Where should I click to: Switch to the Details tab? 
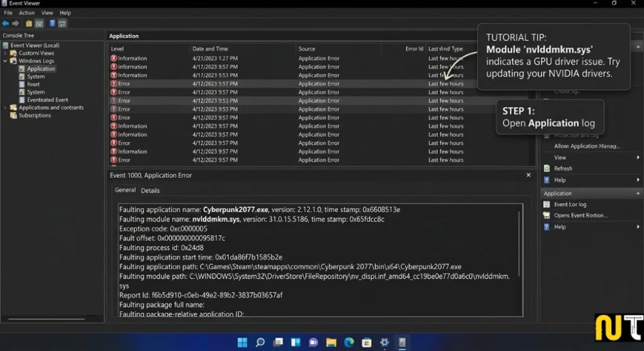pyautogui.click(x=150, y=191)
